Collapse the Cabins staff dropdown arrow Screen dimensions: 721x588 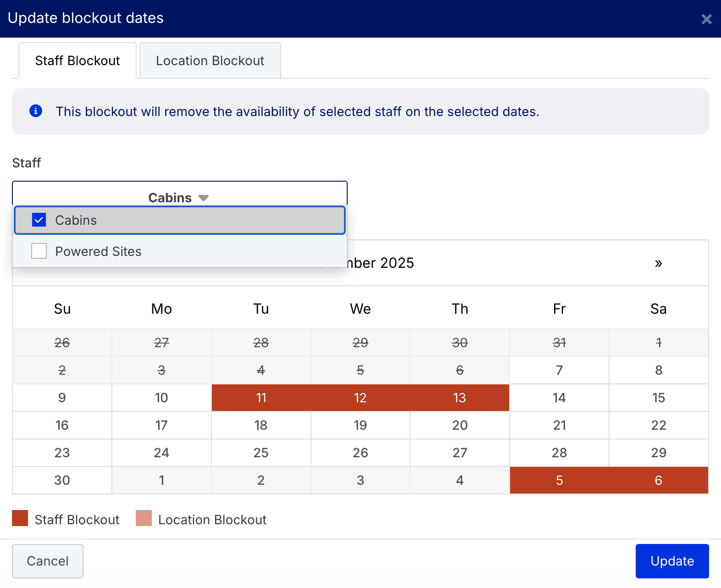204,198
